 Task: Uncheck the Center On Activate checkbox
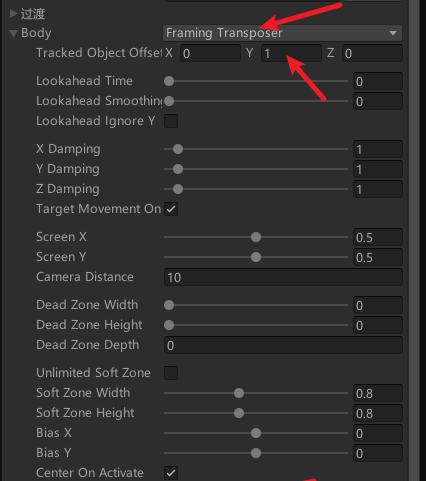171,473
